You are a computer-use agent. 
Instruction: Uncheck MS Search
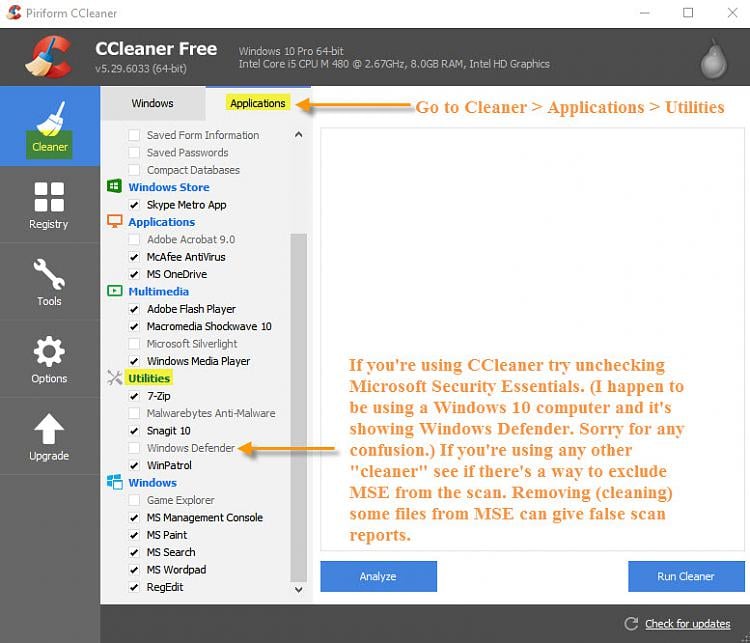coord(134,552)
